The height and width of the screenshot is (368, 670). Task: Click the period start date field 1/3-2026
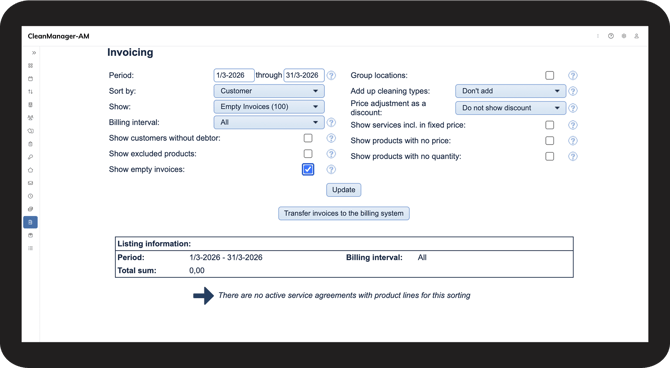click(x=234, y=75)
